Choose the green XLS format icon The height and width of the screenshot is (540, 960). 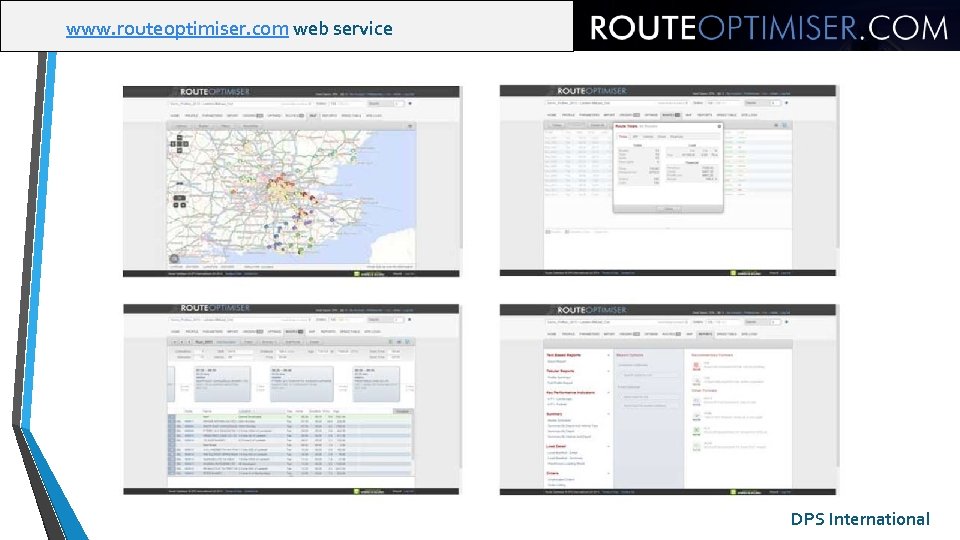[x=696, y=431]
